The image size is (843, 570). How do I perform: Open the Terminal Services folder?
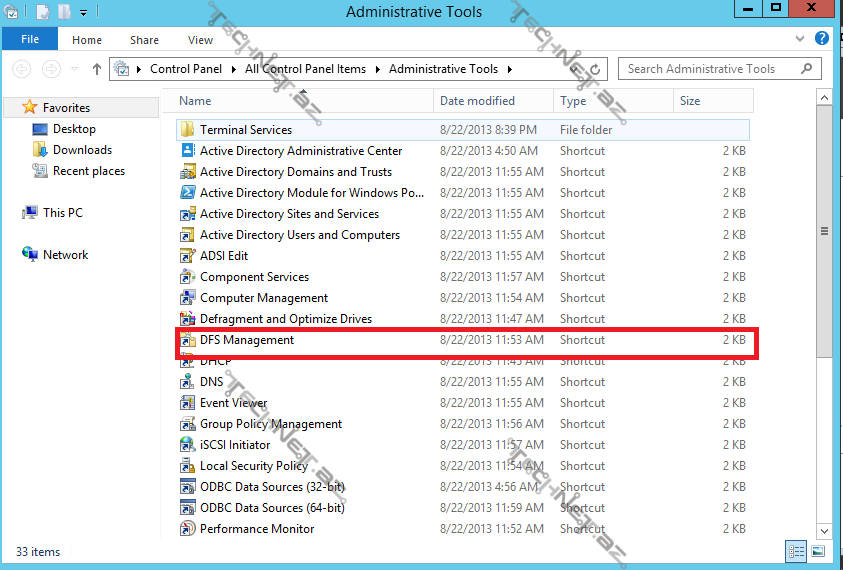pos(245,130)
